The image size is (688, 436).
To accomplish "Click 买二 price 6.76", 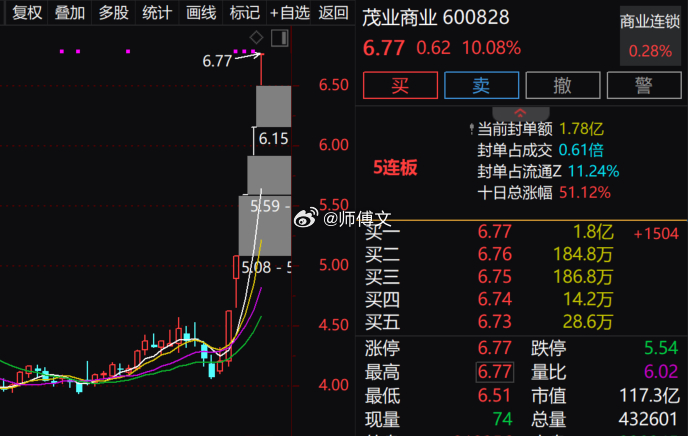I will pyautogui.click(x=494, y=254).
